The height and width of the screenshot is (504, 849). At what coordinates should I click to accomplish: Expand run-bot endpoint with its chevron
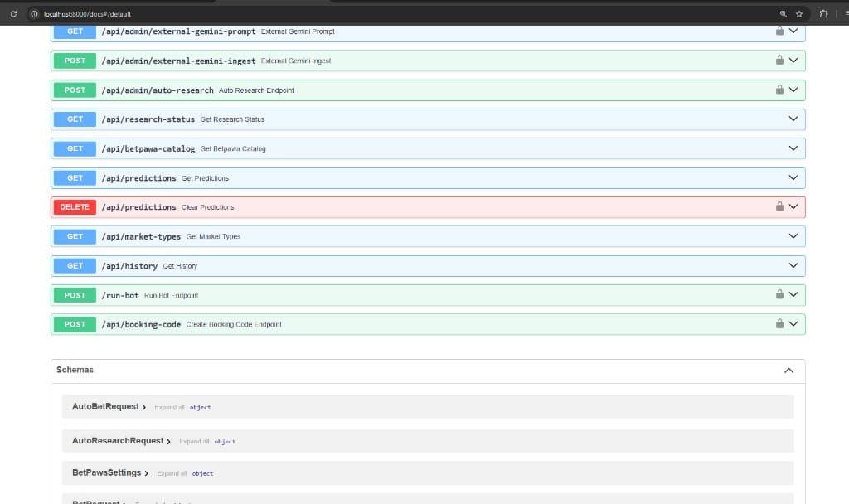coord(793,294)
